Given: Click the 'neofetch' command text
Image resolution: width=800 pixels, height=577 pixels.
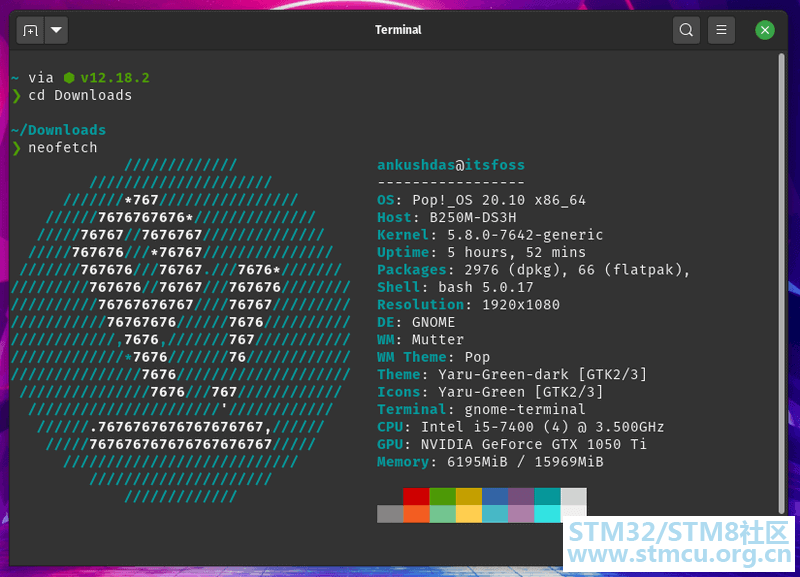Looking at the screenshot, I should [63, 147].
